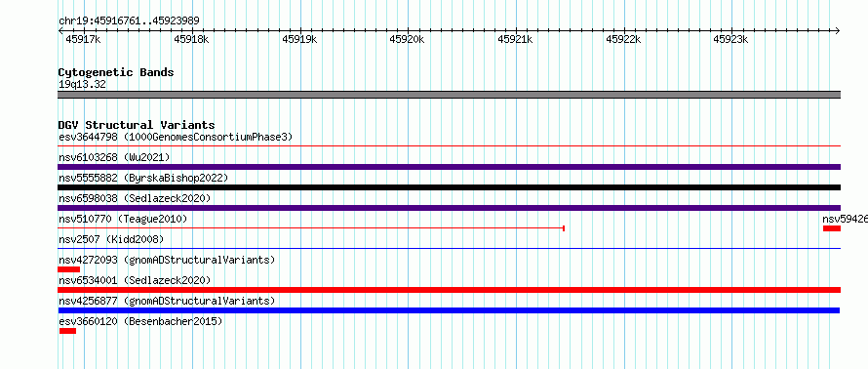The height and width of the screenshot is (369, 868).
Task: Open label nsv4272093 (gnomADStructuralVariants)
Action: [167, 260]
